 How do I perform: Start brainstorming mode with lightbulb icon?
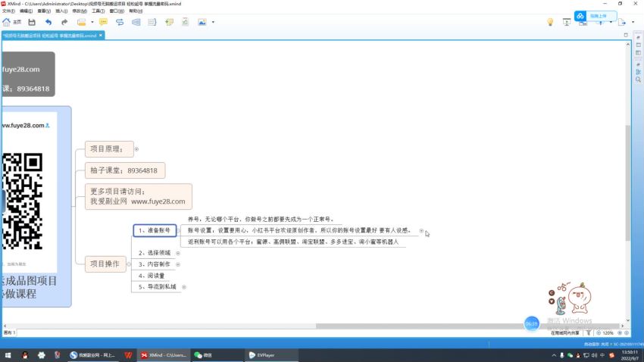click(550, 22)
